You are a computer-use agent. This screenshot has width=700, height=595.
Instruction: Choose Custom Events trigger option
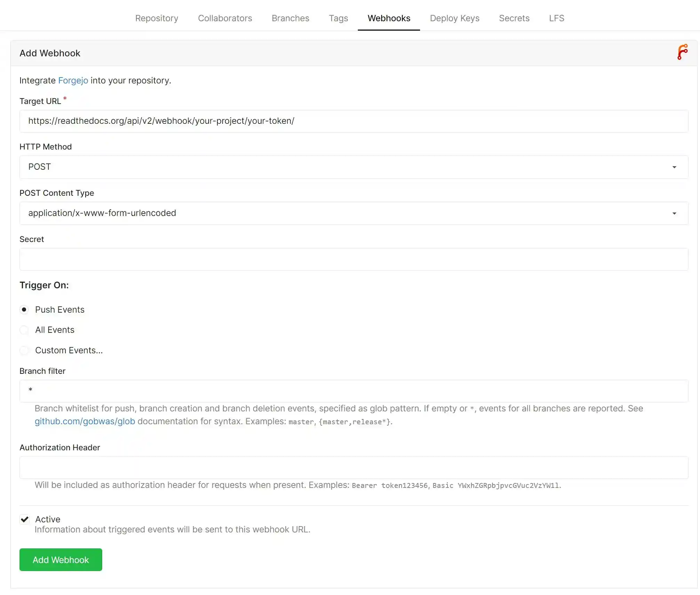(x=24, y=351)
